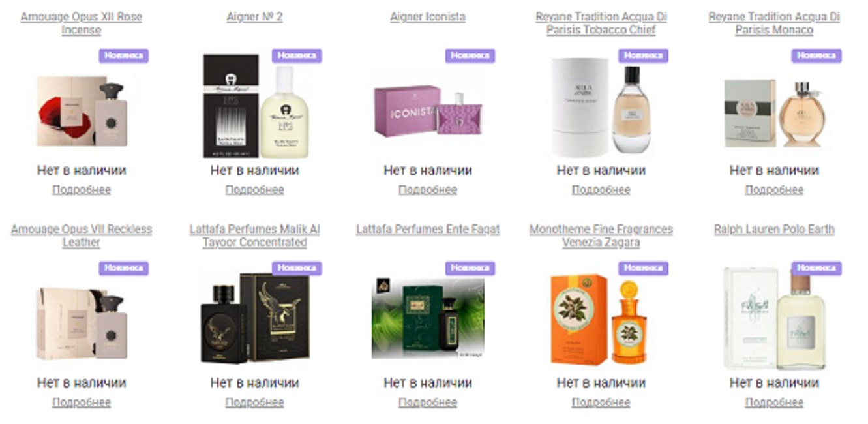This screenshot has height=424, width=868.
Task: Click the orange Venezia Zagara perfume image
Action: (x=599, y=319)
